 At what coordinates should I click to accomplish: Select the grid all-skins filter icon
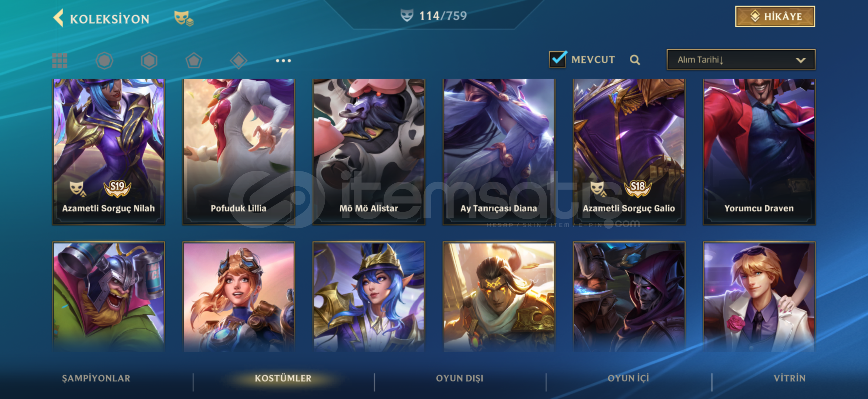[60, 61]
